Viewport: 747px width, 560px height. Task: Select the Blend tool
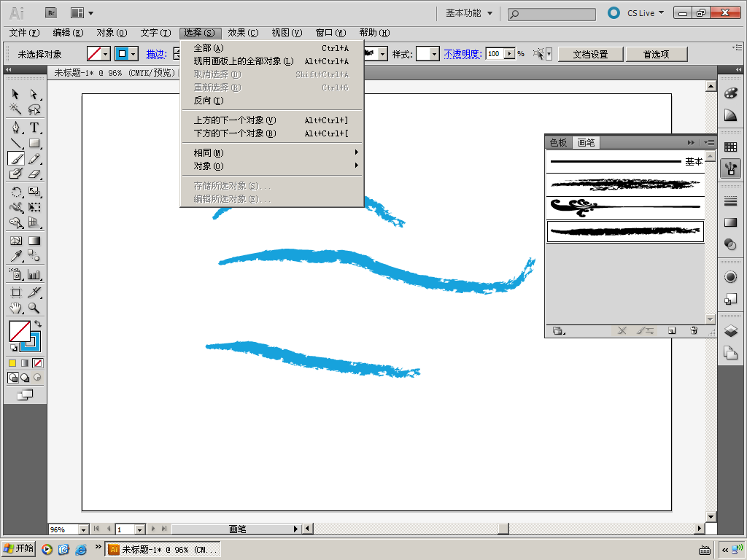point(34,256)
